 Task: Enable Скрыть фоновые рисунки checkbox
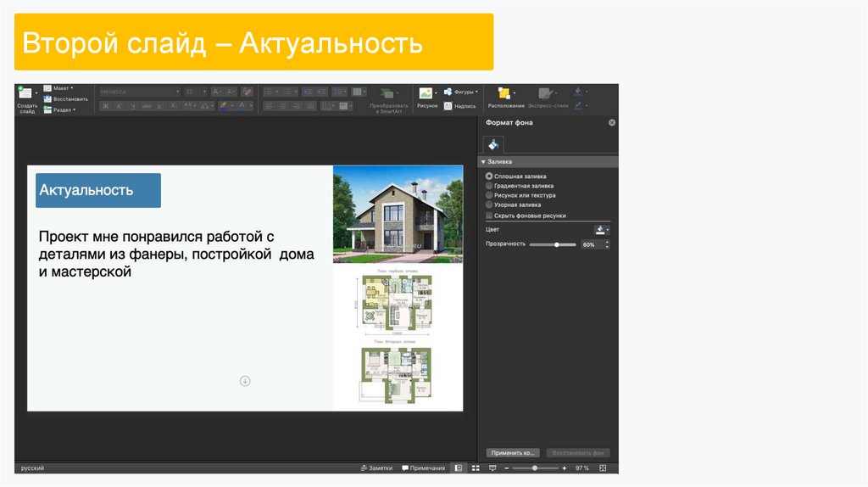[x=489, y=216]
